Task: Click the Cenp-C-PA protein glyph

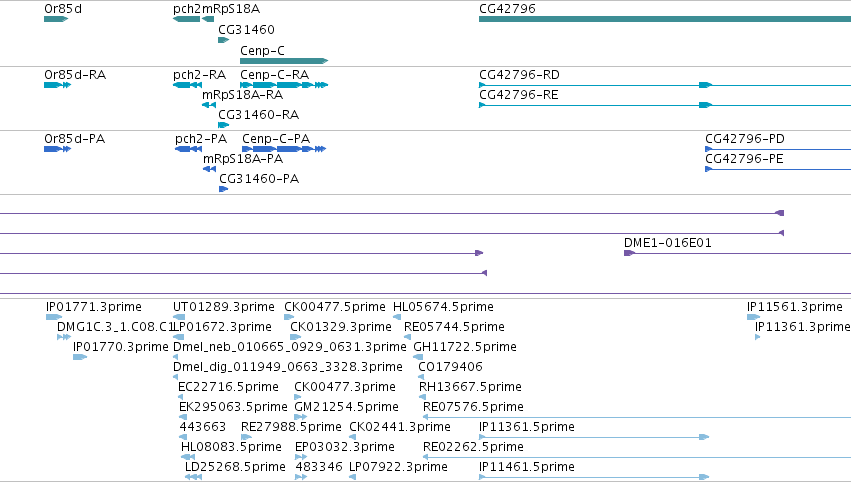Action: coord(284,149)
